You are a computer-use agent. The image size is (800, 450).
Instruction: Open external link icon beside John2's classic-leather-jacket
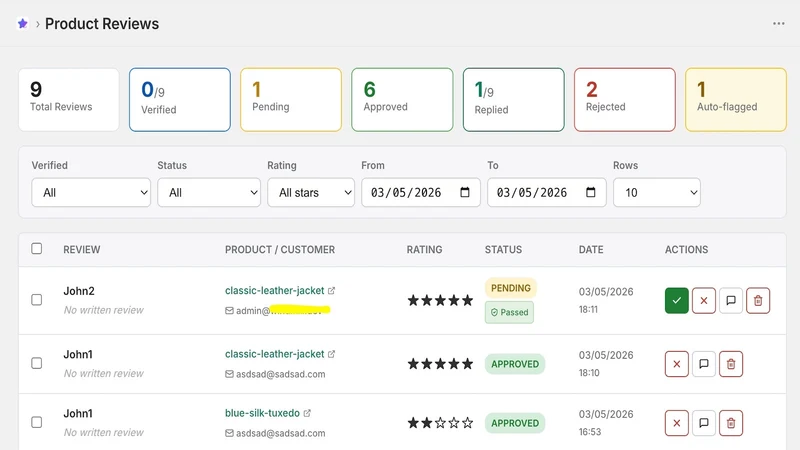tap(331, 290)
